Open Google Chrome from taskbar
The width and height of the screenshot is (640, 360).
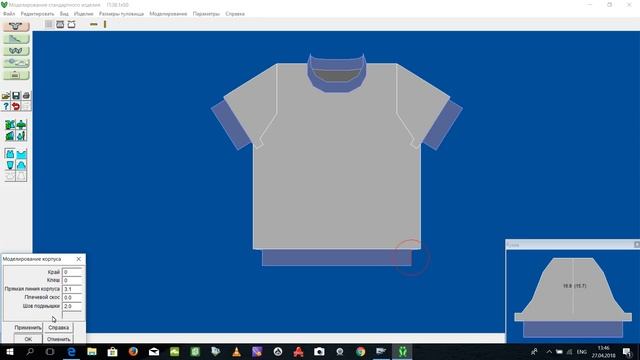[x=360, y=351]
